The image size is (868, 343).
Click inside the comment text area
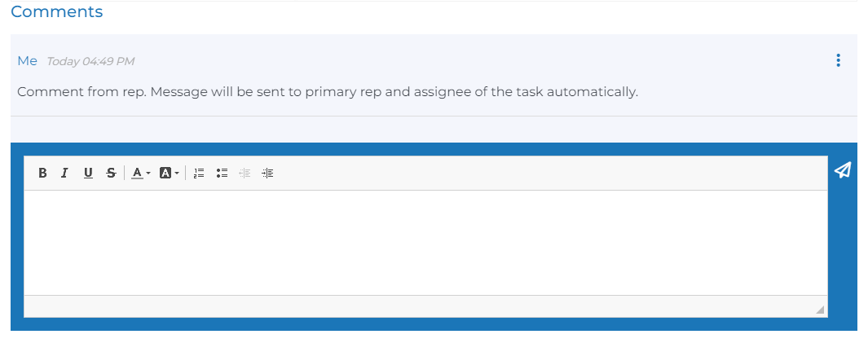425,242
